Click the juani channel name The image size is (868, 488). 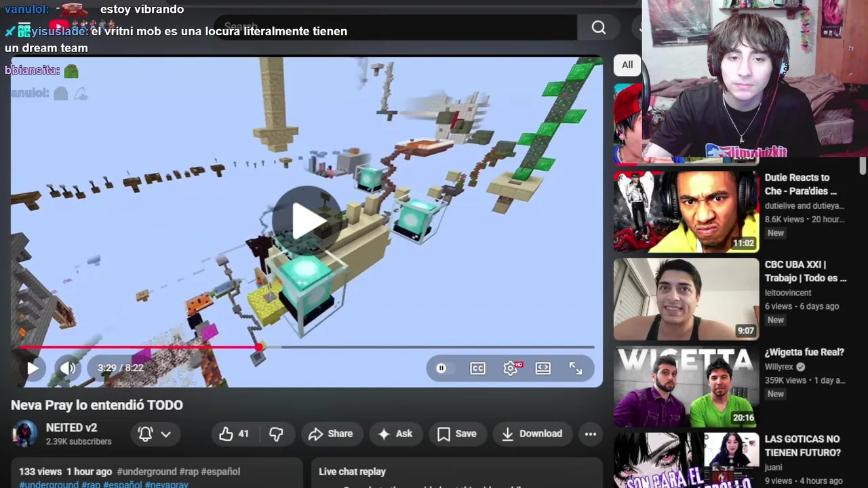click(774, 468)
